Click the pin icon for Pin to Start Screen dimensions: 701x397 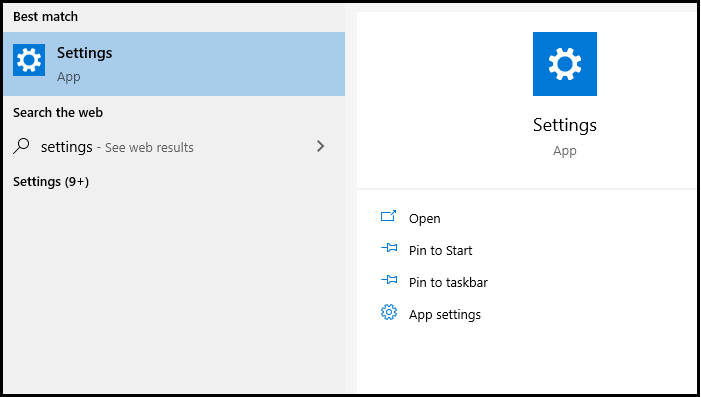click(389, 248)
